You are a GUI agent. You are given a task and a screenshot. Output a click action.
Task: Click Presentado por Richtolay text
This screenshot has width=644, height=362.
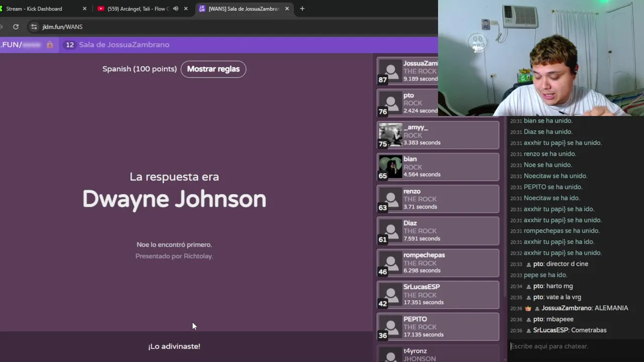click(x=174, y=256)
